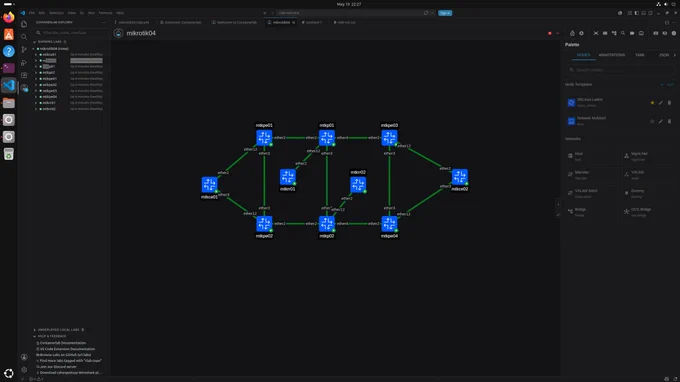
Task: Open the Containerlab view in the activity bar
Action: [24, 88]
